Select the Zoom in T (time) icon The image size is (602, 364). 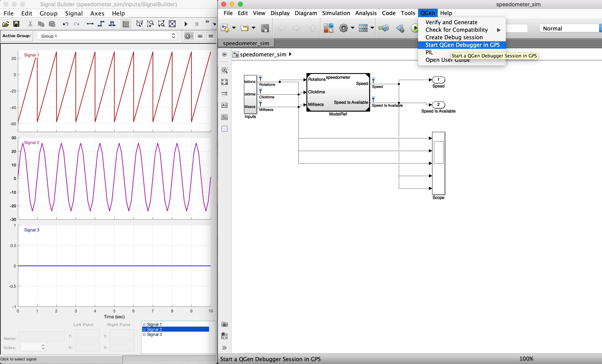139,24
